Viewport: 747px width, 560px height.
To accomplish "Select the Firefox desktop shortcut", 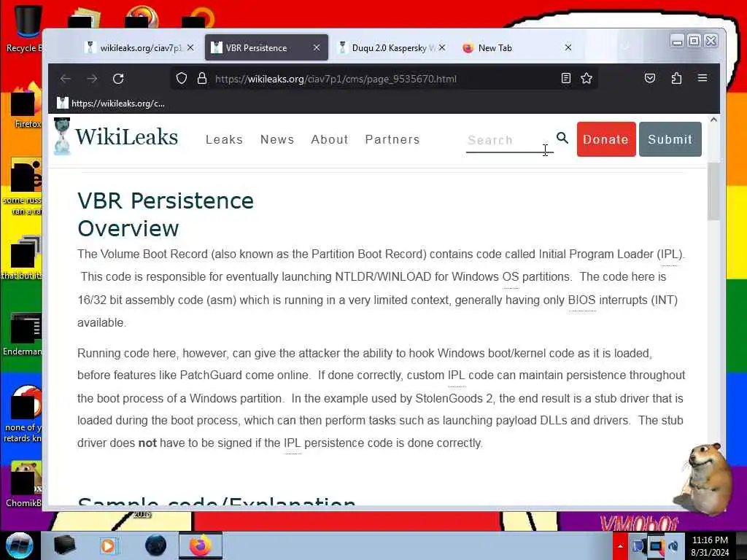I will [26, 105].
